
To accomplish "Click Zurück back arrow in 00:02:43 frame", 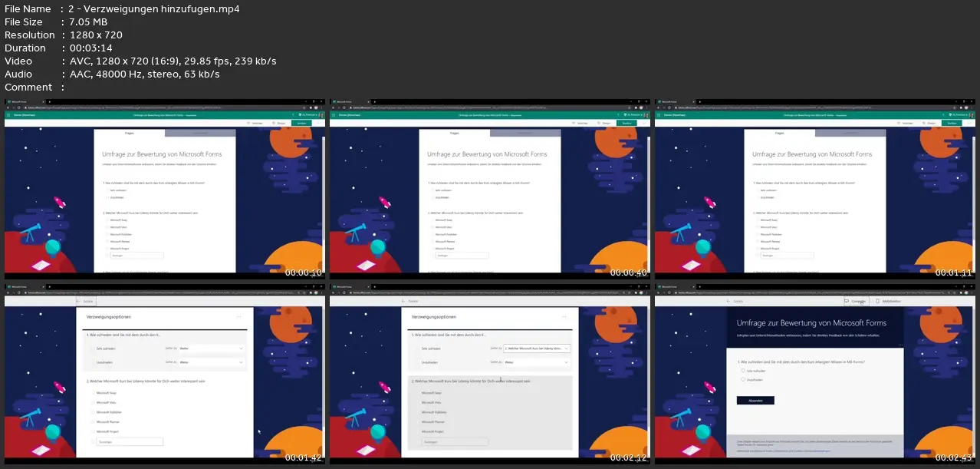I will click(728, 301).
